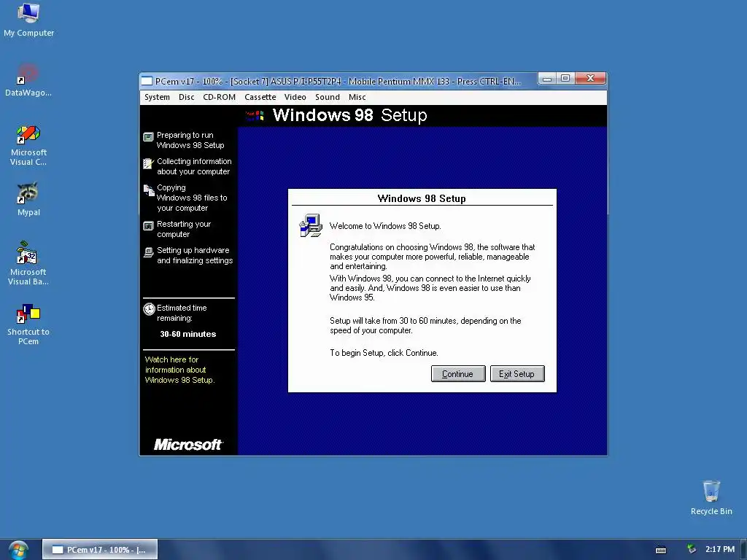Minimize the PCem window

[x=547, y=79]
